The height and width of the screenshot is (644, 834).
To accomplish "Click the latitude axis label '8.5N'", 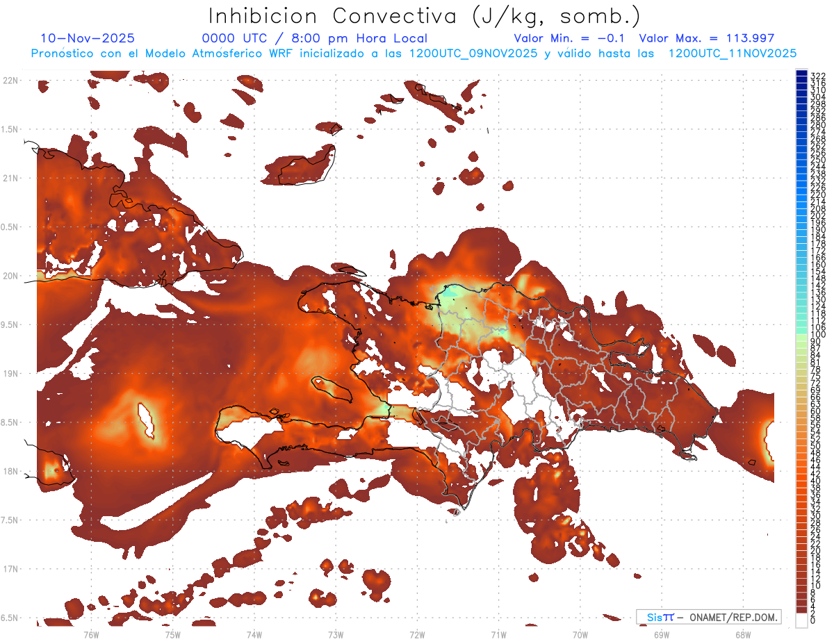I will tap(10, 422).
